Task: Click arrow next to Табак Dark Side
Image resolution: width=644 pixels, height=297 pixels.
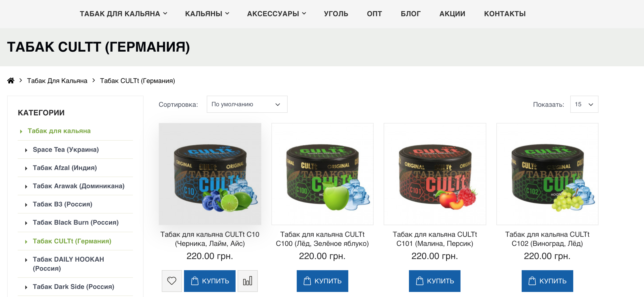Action: click(26, 287)
